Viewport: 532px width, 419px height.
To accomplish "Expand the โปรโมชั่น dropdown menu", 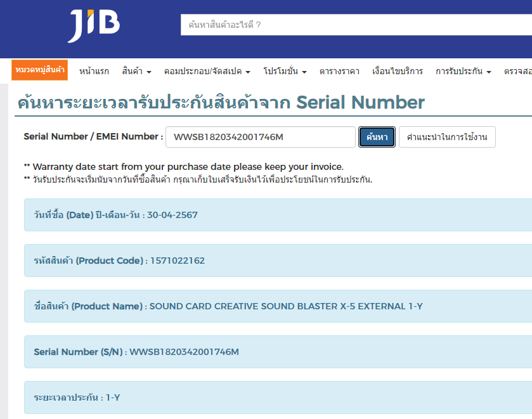I will [x=285, y=71].
